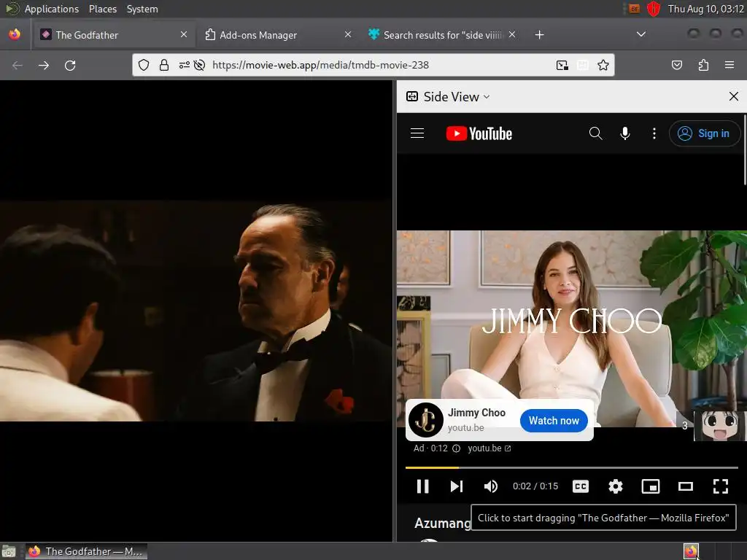
Task: Open YouTube search in Side View
Action: click(x=595, y=133)
